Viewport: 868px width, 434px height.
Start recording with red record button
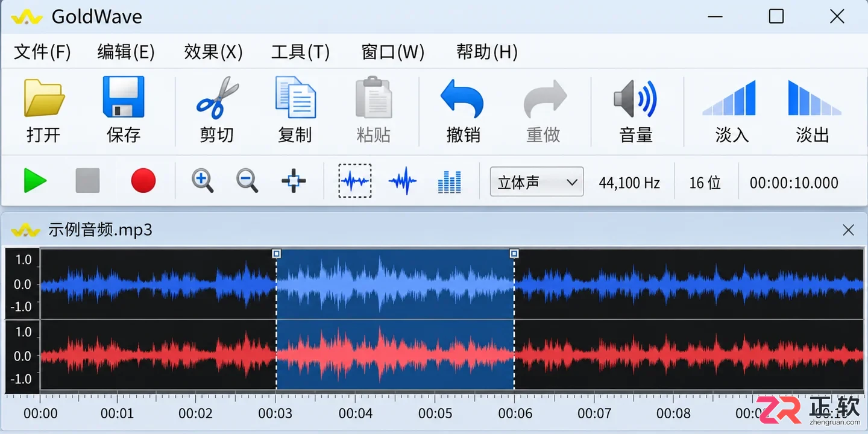point(143,181)
